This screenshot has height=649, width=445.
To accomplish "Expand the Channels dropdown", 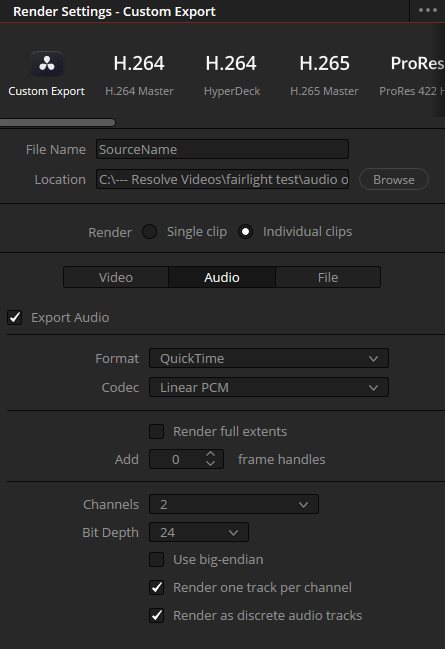I will (x=234, y=504).
